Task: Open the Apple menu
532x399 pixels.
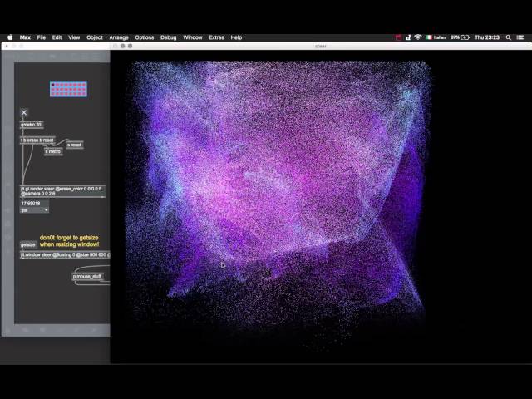Action: [10, 37]
